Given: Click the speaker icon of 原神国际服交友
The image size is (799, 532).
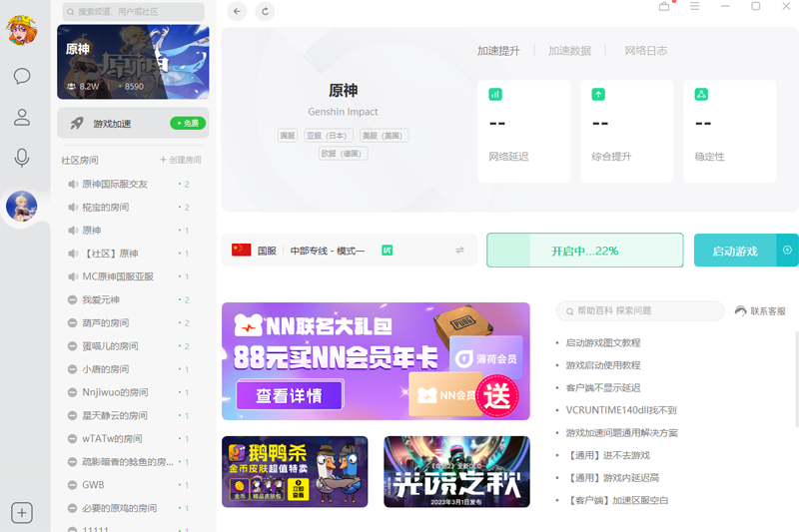Looking at the screenshot, I should (73, 184).
